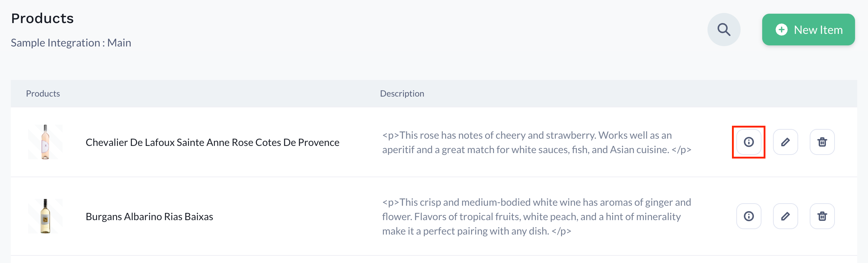
Task: Click the Products column header
Action: click(x=43, y=94)
